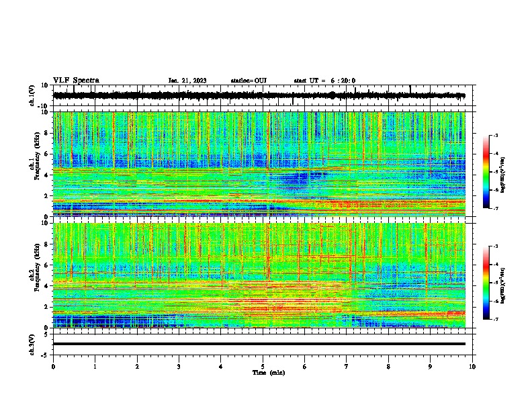
Task: Click time axis tick label "7"
Action: (347, 367)
